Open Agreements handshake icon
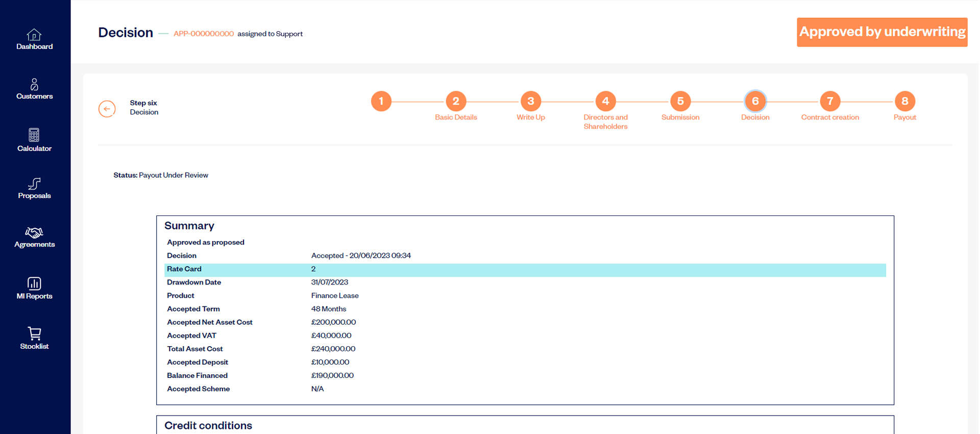 [x=34, y=233]
